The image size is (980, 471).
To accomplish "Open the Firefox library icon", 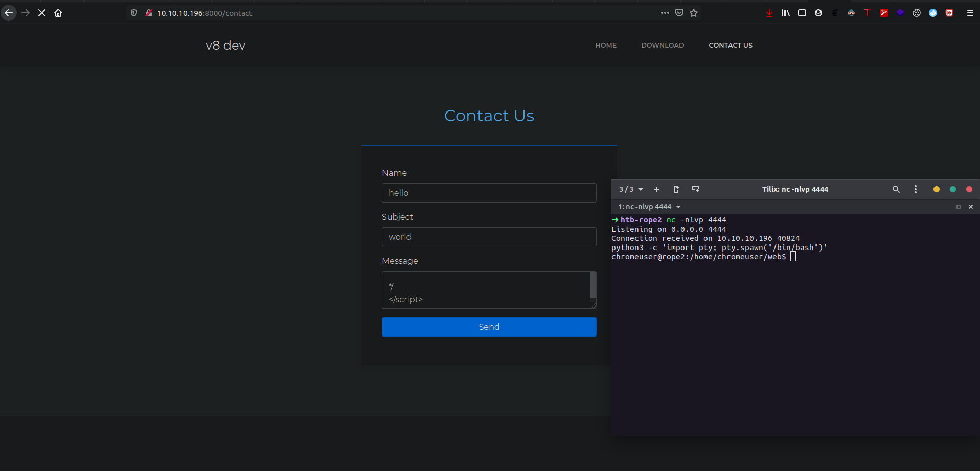I will tap(786, 13).
